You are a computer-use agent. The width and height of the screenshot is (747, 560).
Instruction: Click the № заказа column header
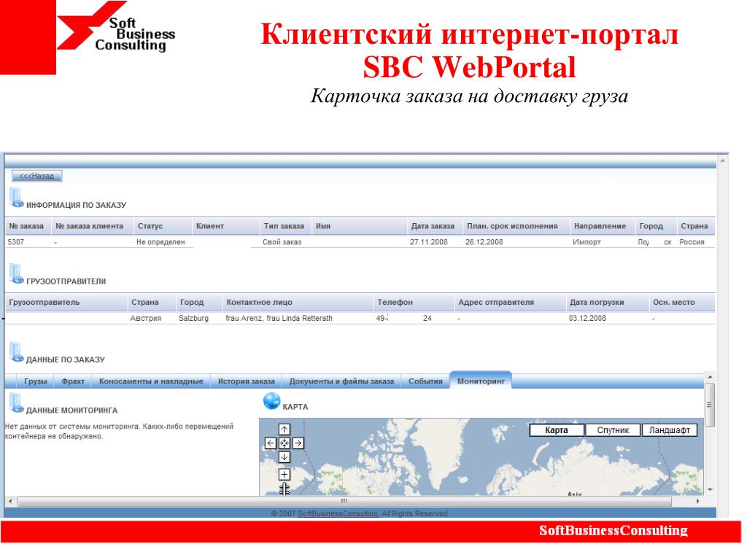tap(27, 226)
